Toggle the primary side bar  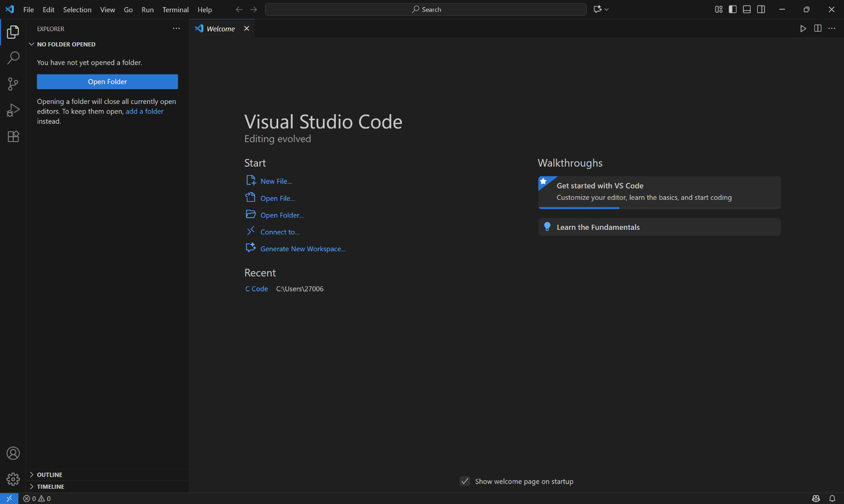coord(733,9)
